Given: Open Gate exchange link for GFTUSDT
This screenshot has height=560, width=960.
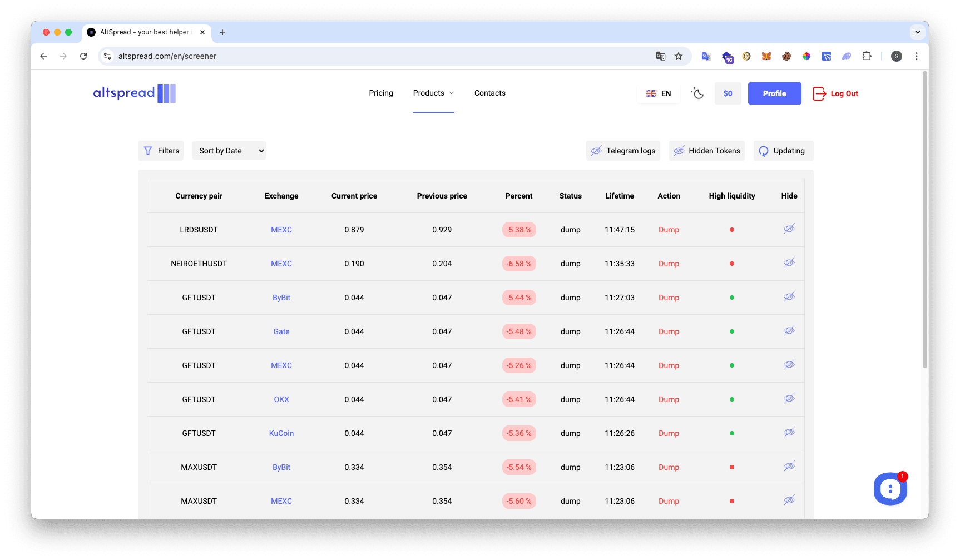Looking at the screenshot, I should tap(281, 331).
